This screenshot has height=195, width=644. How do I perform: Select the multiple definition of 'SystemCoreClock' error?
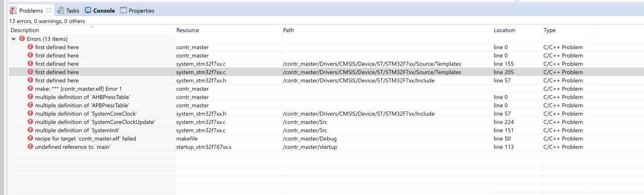click(x=326, y=113)
